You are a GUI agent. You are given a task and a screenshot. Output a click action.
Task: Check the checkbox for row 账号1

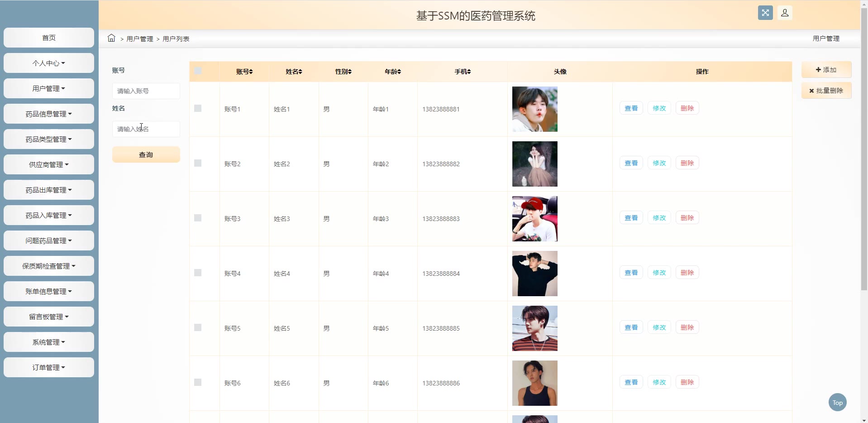(x=198, y=108)
